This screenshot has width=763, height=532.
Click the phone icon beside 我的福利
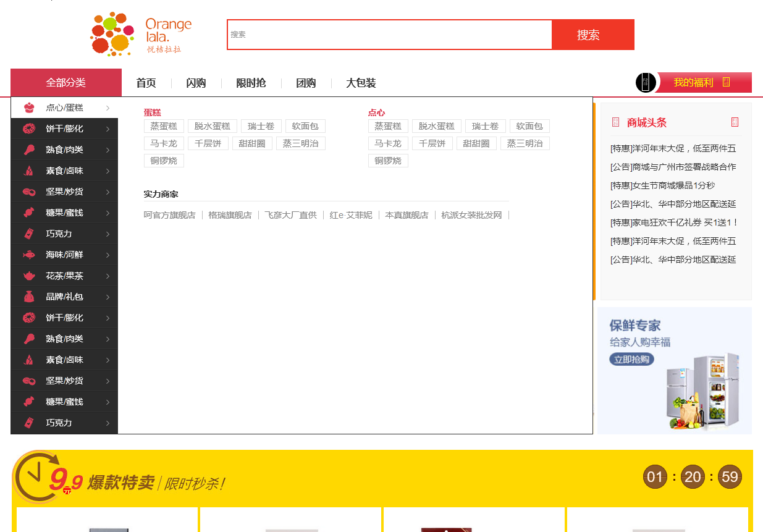pyautogui.click(x=646, y=82)
